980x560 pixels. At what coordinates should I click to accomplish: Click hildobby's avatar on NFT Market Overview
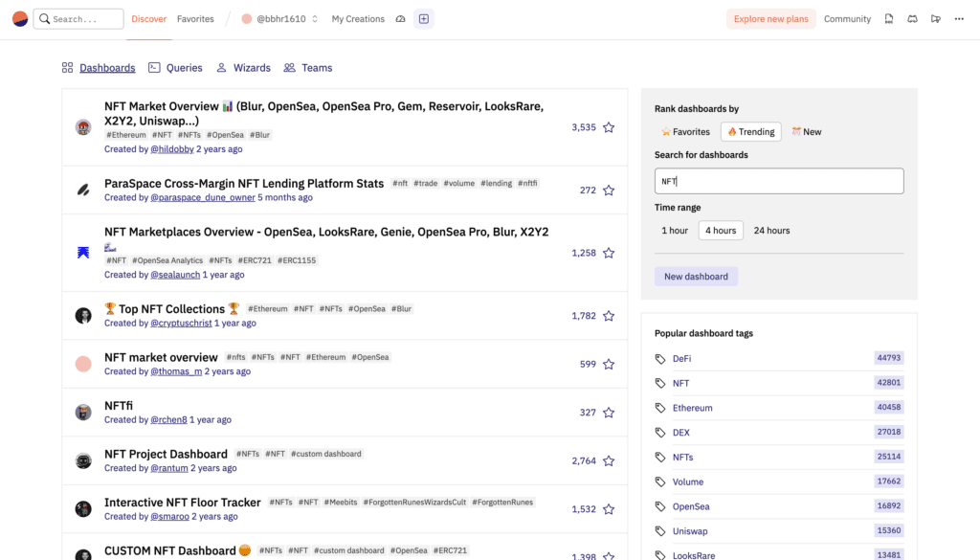tap(83, 127)
